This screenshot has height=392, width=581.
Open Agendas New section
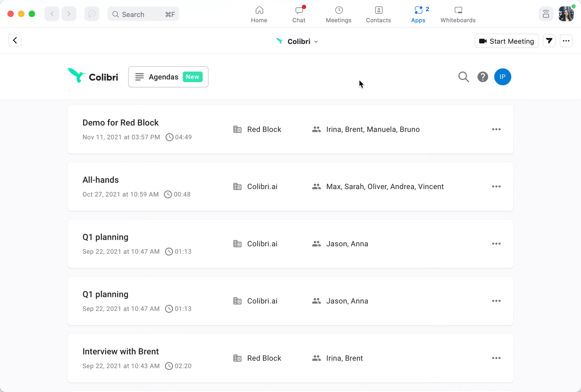click(168, 77)
